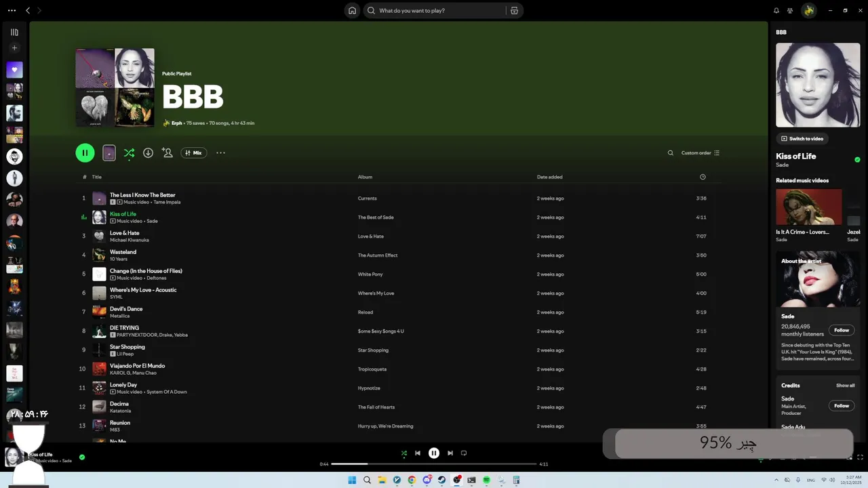This screenshot has height=488, width=868.
Task: Select Viajando Por El Mundo track
Action: click(399, 369)
